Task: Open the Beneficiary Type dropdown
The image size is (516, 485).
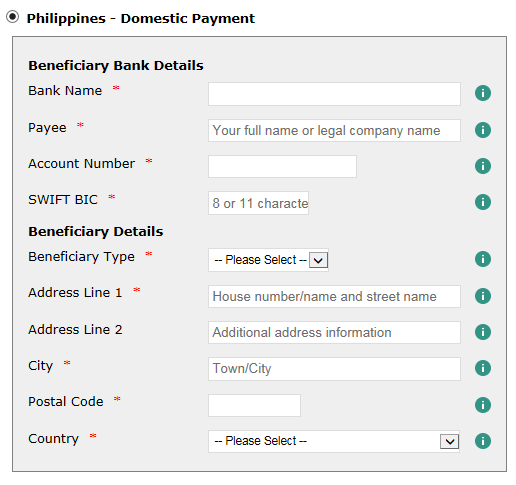Action: coord(268,260)
